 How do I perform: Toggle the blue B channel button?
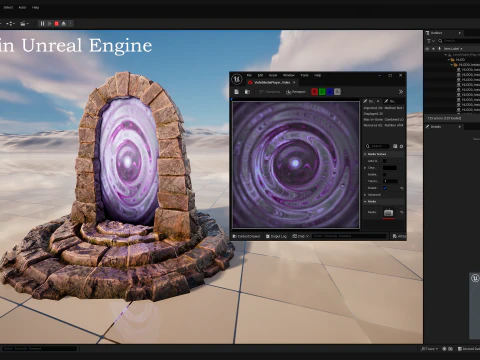coord(330,92)
